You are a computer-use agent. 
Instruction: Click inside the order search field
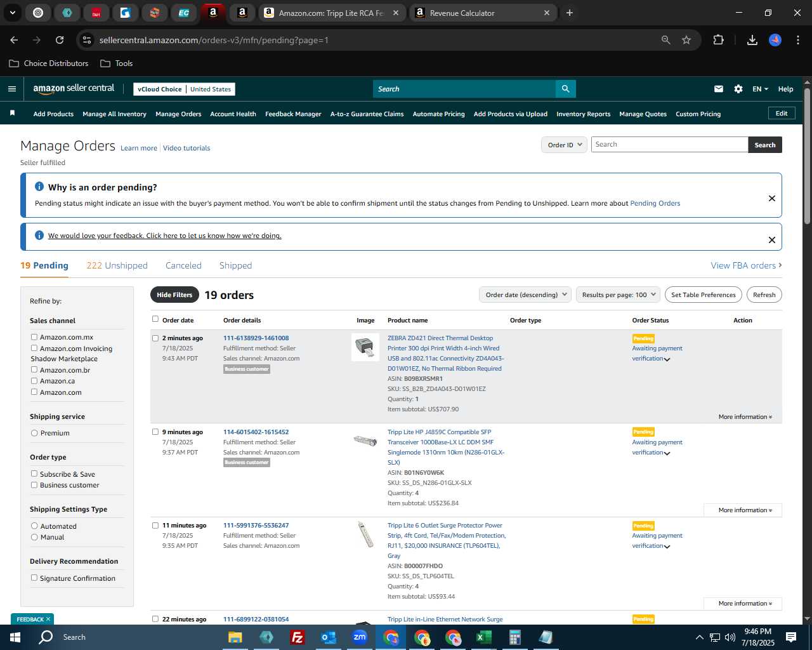tap(669, 145)
